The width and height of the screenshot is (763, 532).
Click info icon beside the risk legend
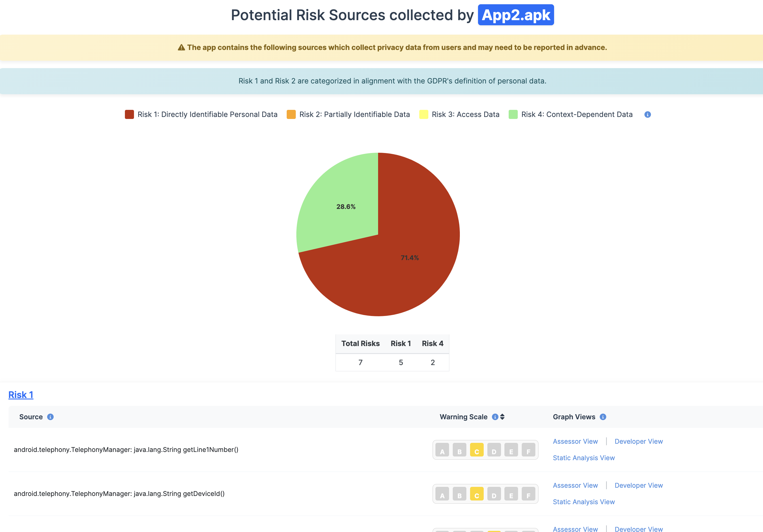(647, 114)
